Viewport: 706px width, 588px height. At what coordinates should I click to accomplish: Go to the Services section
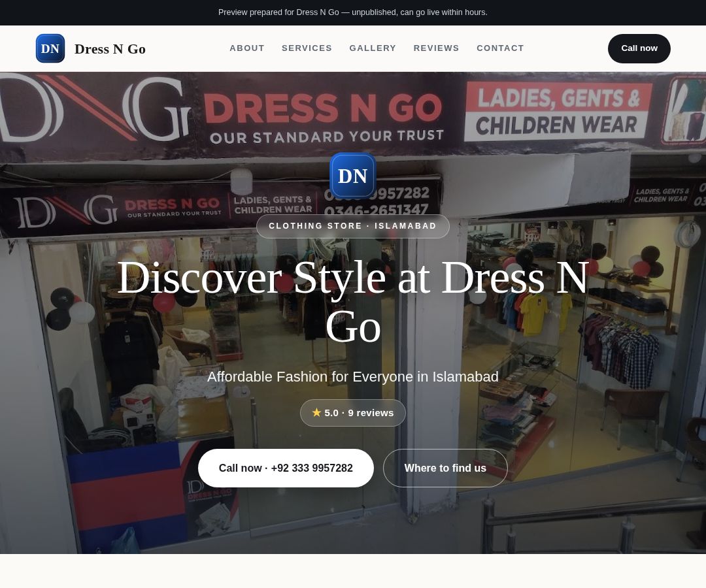pos(307,48)
